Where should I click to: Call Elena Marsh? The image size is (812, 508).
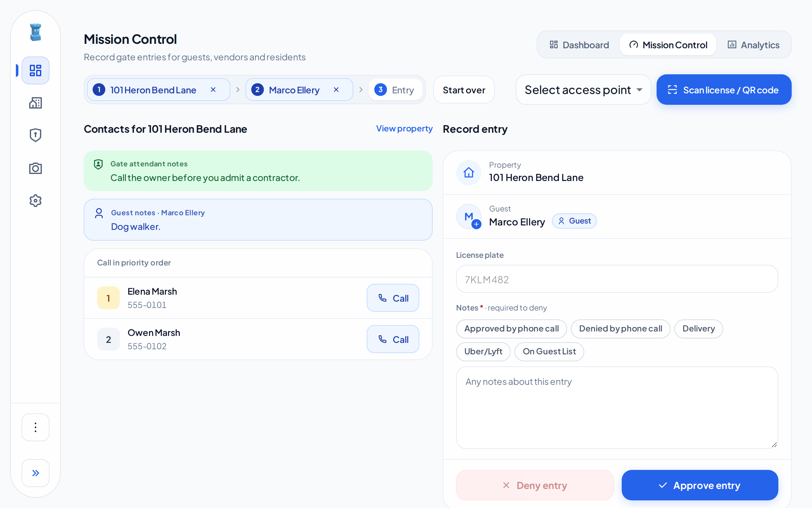(393, 298)
